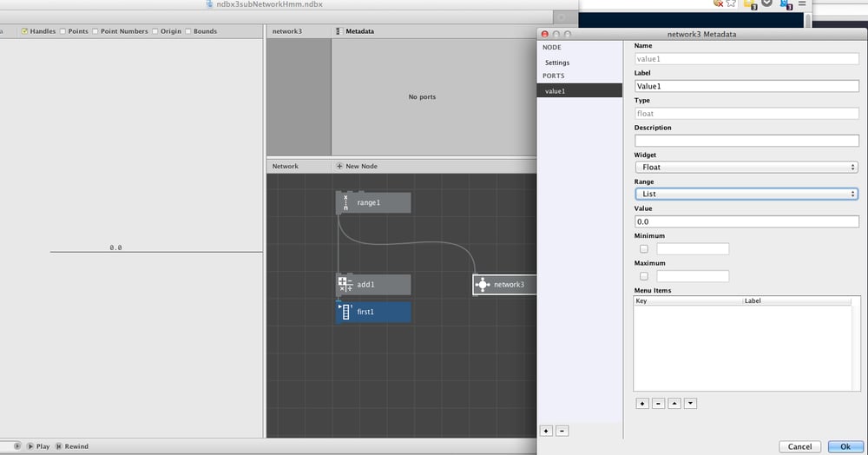Click the network3 label in port panel

(x=286, y=31)
